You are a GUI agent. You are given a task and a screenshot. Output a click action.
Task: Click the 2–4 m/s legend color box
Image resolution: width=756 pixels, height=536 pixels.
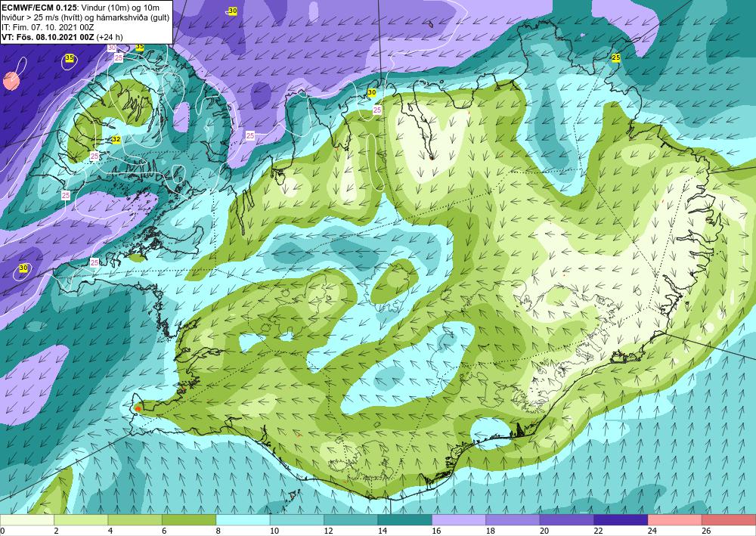[81, 520]
